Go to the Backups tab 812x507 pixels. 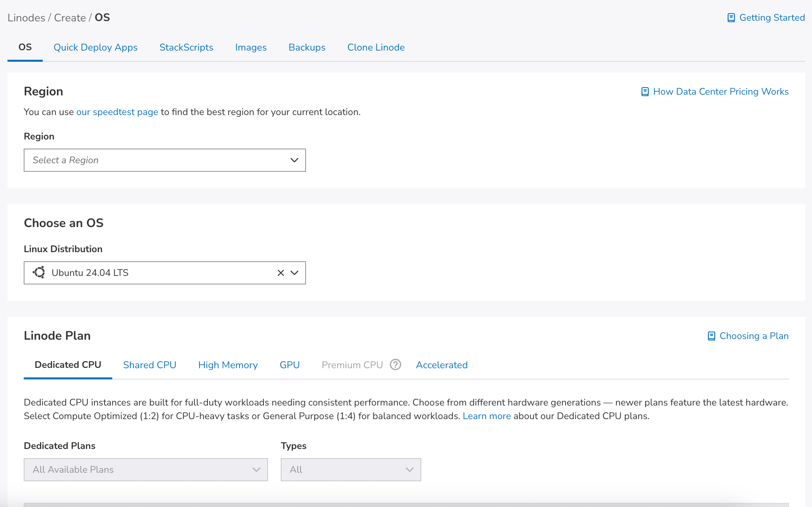click(x=307, y=48)
